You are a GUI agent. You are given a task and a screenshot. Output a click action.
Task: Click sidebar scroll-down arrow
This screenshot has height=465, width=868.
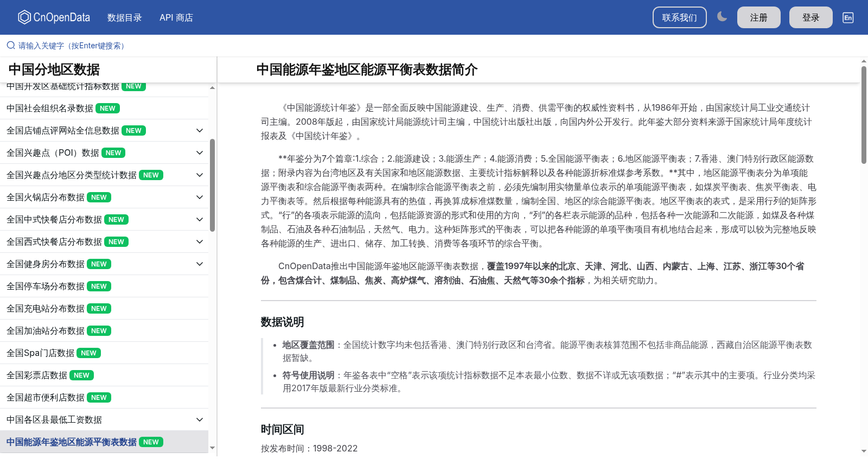(212, 448)
